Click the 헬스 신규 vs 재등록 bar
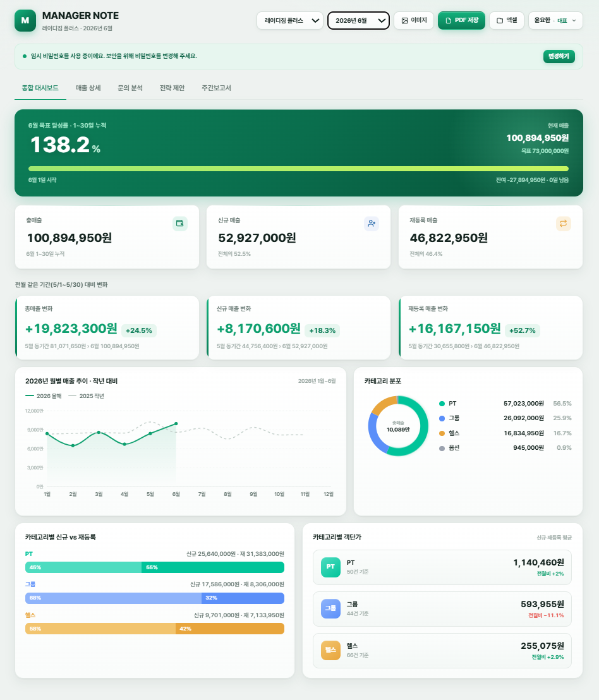Image resolution: width=599 pixels, height=700 pixels. pos(154,629)
